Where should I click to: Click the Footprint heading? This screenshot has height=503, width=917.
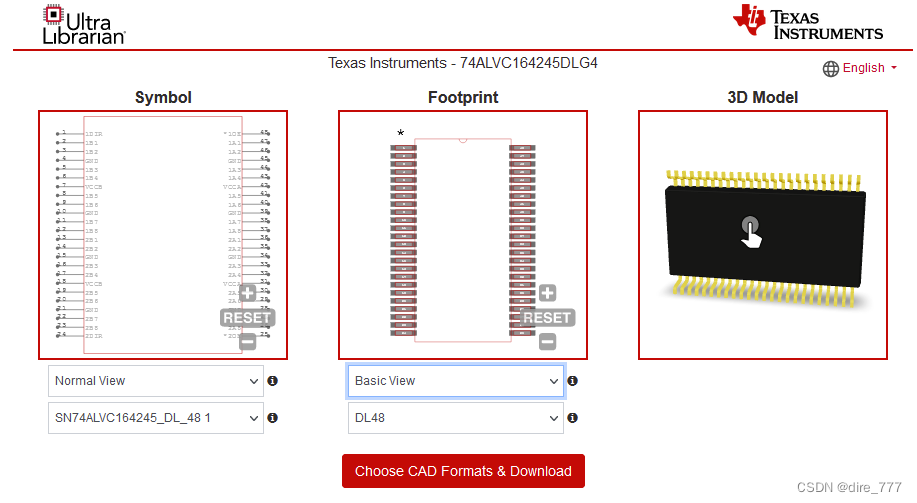463,97
